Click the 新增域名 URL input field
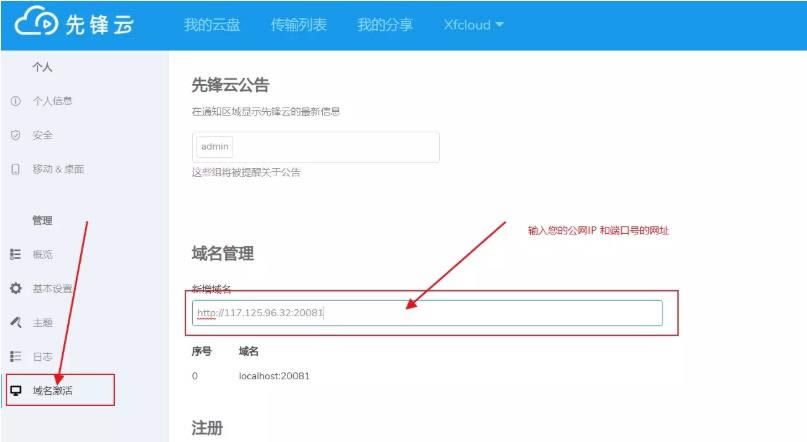Viewport: 807px width, 442px height. coord(427,313)
